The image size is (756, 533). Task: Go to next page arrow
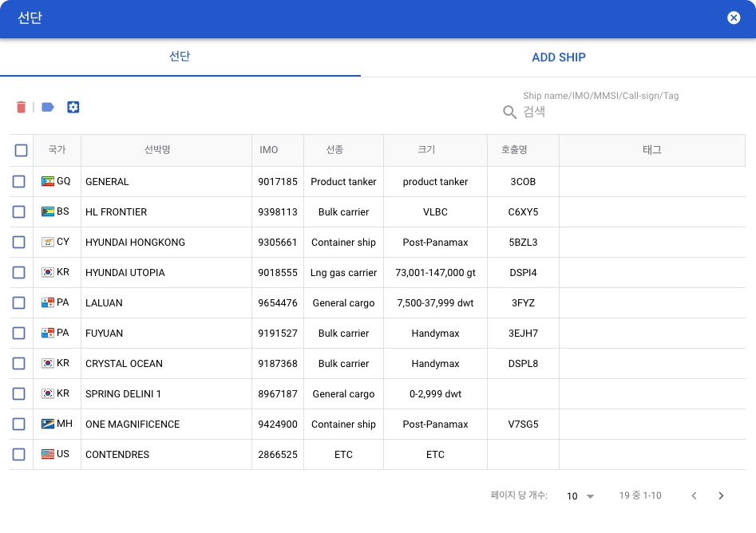(721, 495)
